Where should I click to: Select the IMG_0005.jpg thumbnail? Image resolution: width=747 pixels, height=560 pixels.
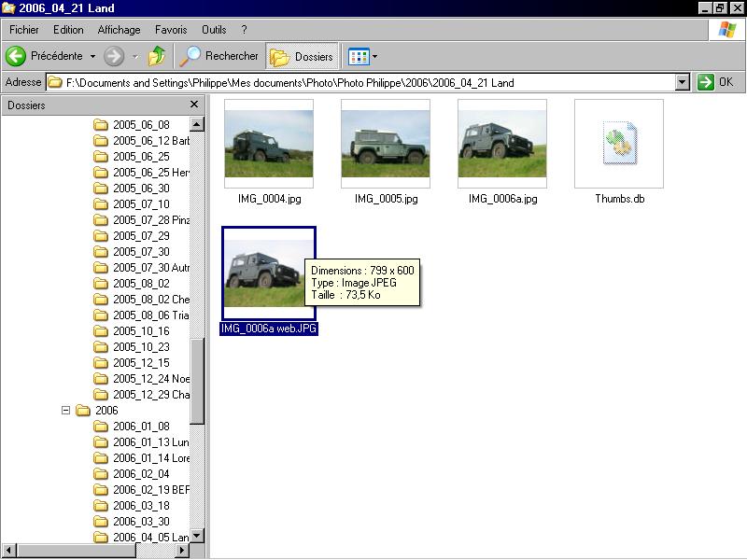point(386,144)
